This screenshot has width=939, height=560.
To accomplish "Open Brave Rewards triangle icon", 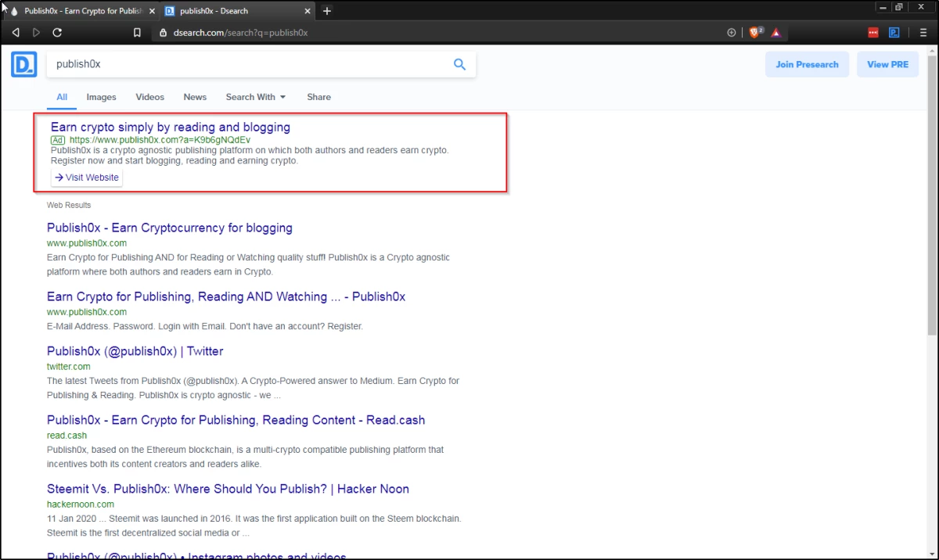I will 776,33.
